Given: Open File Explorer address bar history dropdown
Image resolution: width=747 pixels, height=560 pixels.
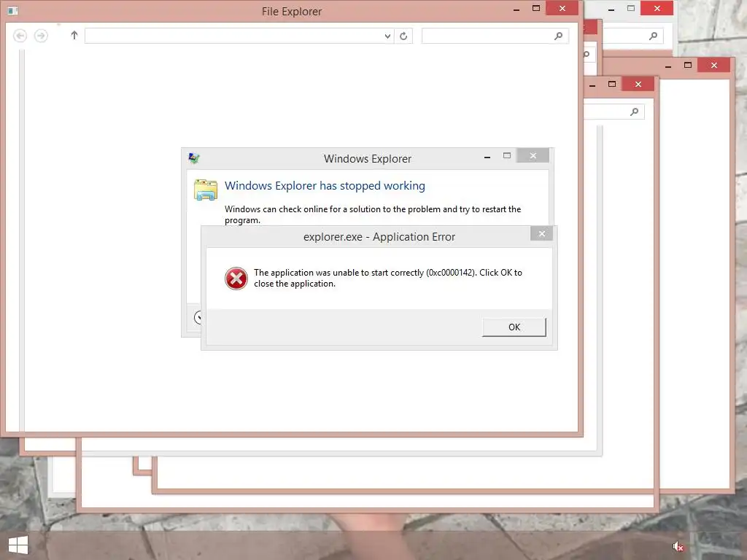Looking at the screenshot, I should (387, 36).
